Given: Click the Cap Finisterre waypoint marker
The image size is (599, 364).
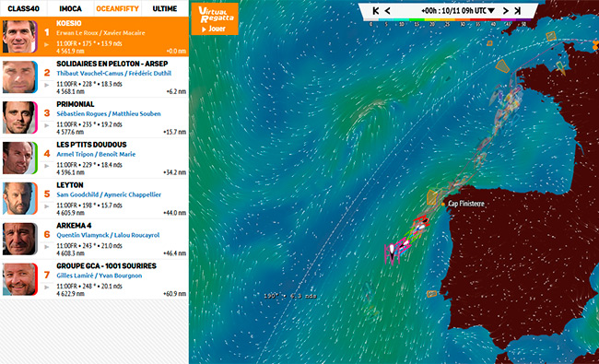Looking at the screenshot, I should coord(443,205).
